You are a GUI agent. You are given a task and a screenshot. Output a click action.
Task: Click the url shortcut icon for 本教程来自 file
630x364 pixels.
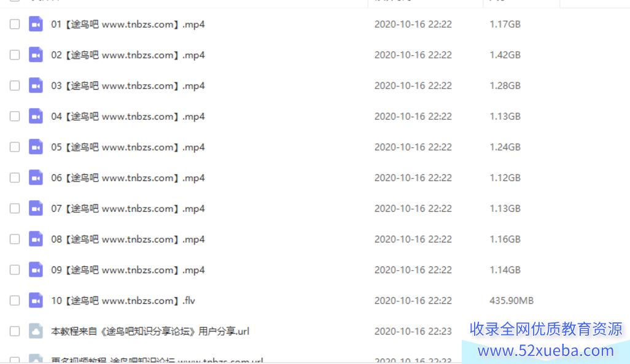point(36,331)
